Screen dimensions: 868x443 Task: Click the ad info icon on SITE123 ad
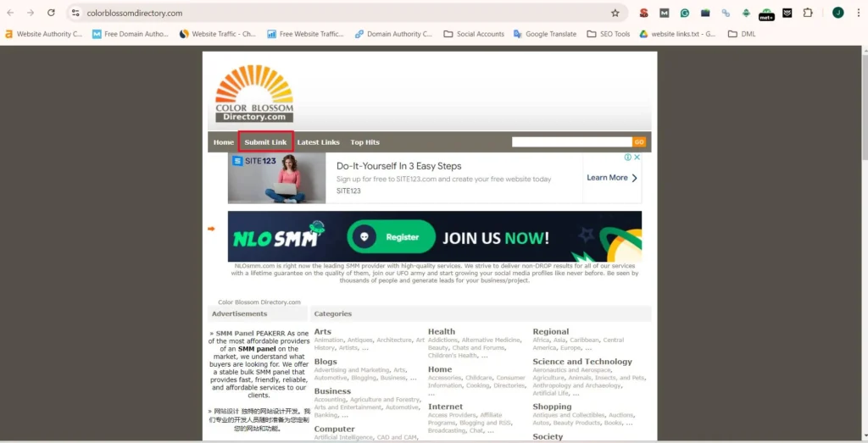pyautogui.click(x=628, y=157)
